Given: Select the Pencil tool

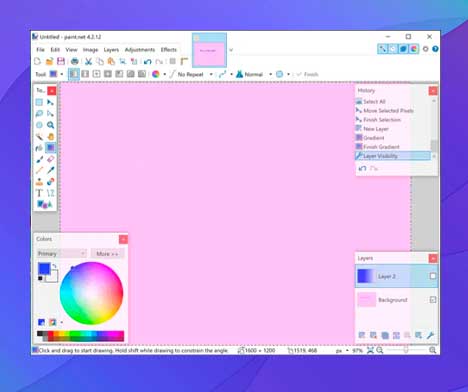Looking at the screenshot, I should click(x=39, y=170).
